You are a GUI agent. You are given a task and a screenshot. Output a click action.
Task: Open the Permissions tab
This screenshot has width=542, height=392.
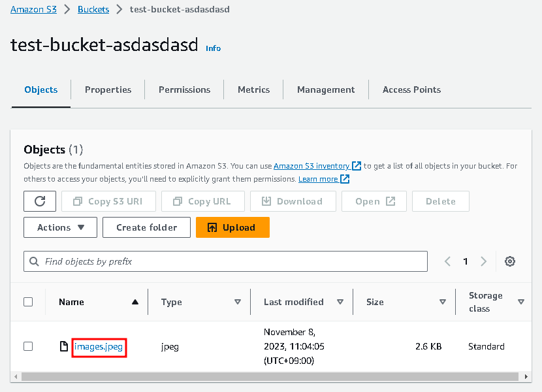(184, 90)
